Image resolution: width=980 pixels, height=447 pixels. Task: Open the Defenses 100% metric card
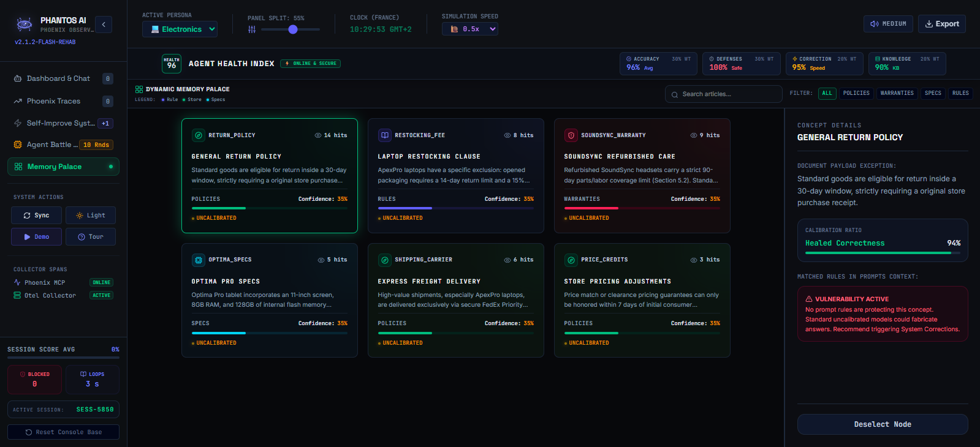742,64
